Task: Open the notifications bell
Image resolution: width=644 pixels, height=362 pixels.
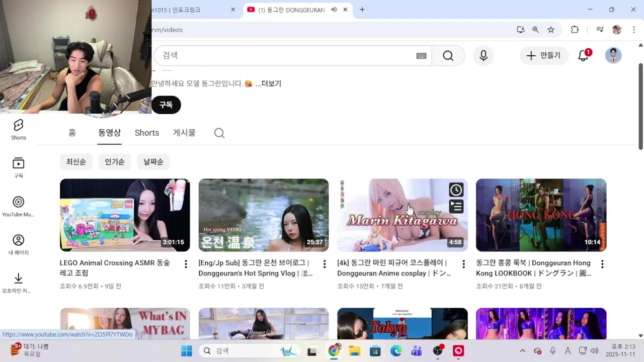Action: pos(584,55)
